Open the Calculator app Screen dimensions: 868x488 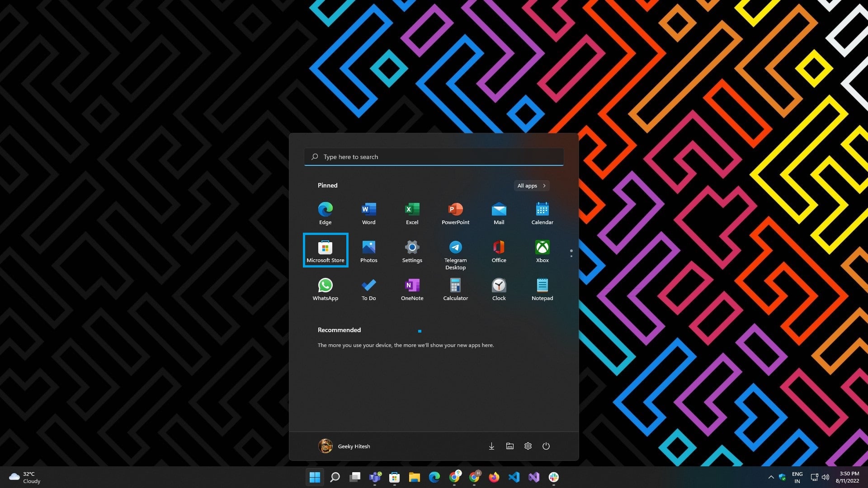(x=455, y=289)
